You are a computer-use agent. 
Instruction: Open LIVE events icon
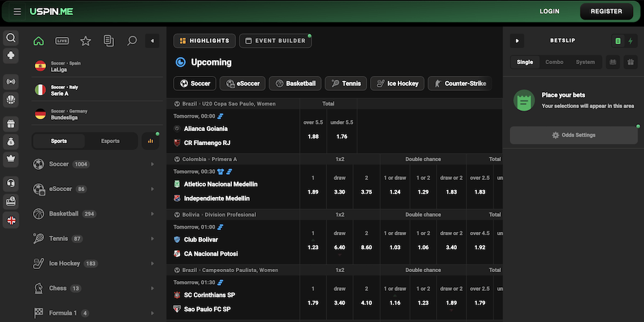tap(62, 41)
